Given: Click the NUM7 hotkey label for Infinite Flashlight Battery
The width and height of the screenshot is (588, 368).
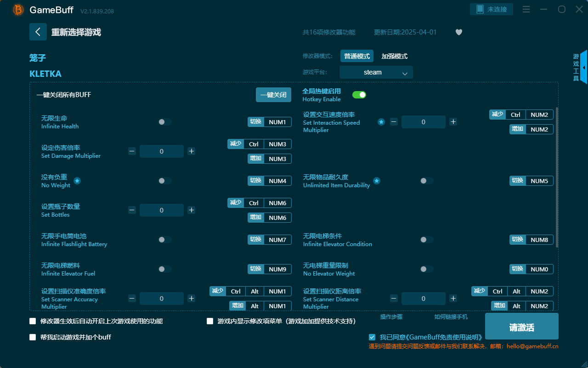Looking at the screenshot, I should pos(278,239).
